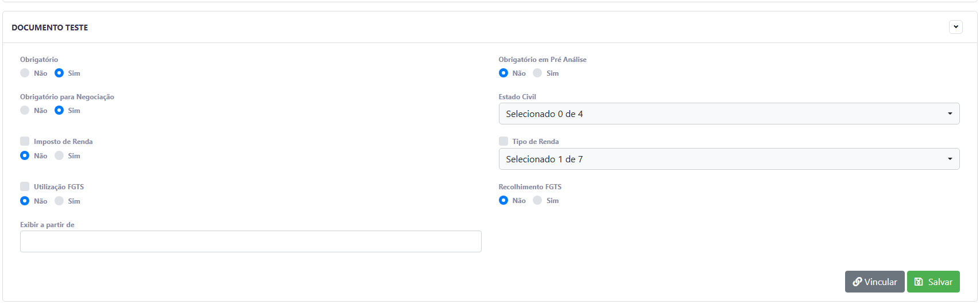Select Sim for Obrigatório em Pré Análise
Image resolution: width=980 pixels, height=308 pixels.
537,73
